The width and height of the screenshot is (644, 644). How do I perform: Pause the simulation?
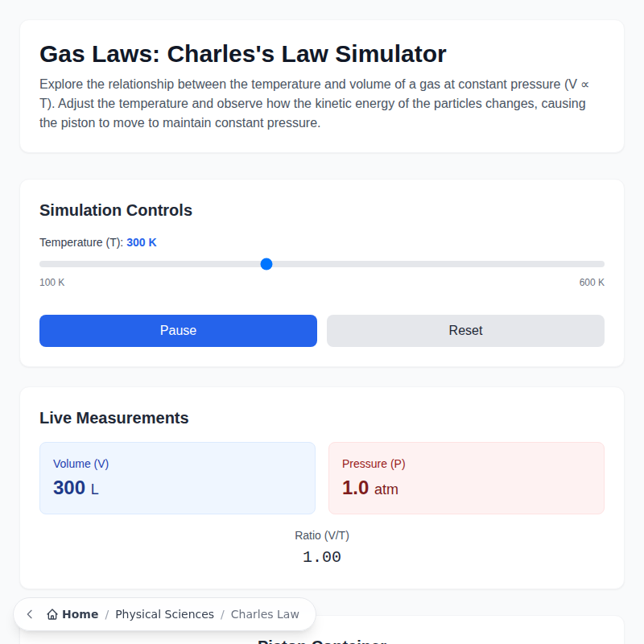[178, 330]
